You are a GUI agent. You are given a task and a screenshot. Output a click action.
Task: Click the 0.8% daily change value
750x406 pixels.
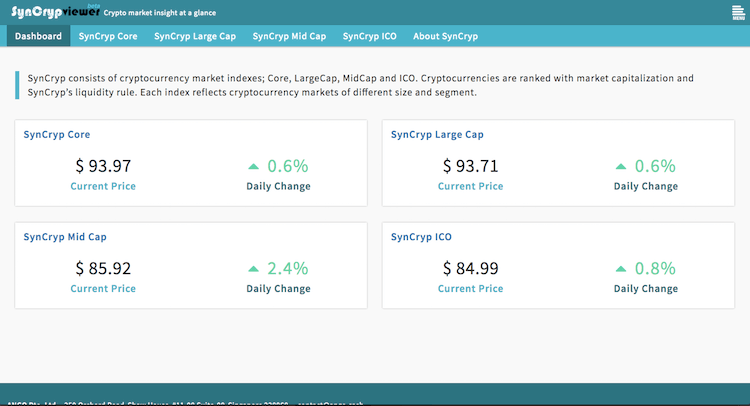(x=655, y=268)
